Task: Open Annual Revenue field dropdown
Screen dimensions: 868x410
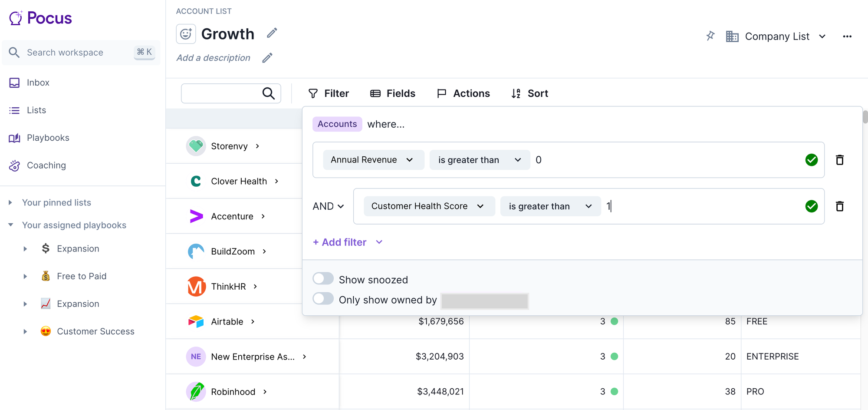Action: (373, 160)
